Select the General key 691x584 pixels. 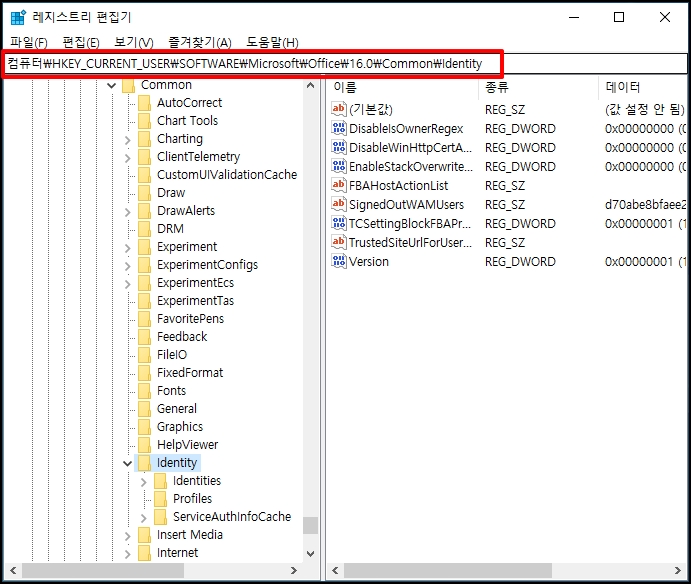pyautogui.click(x=177, y=409)
